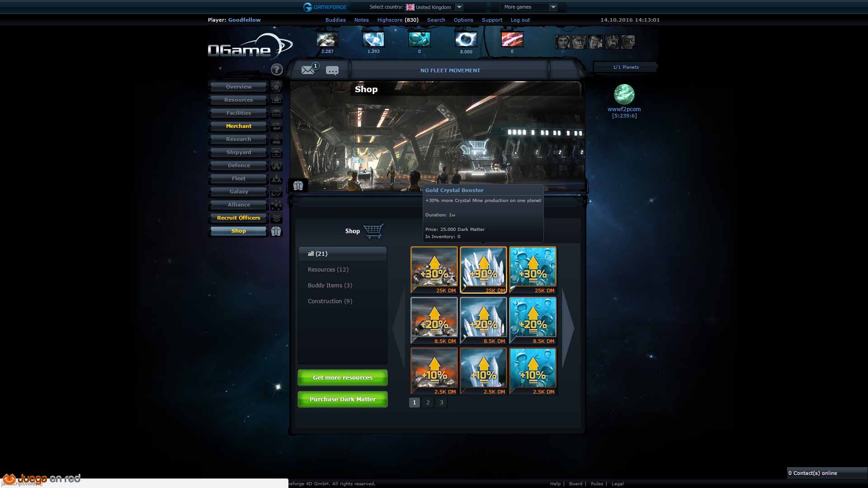
Task: Expand the More games dropdown
Action: point(552,7)
